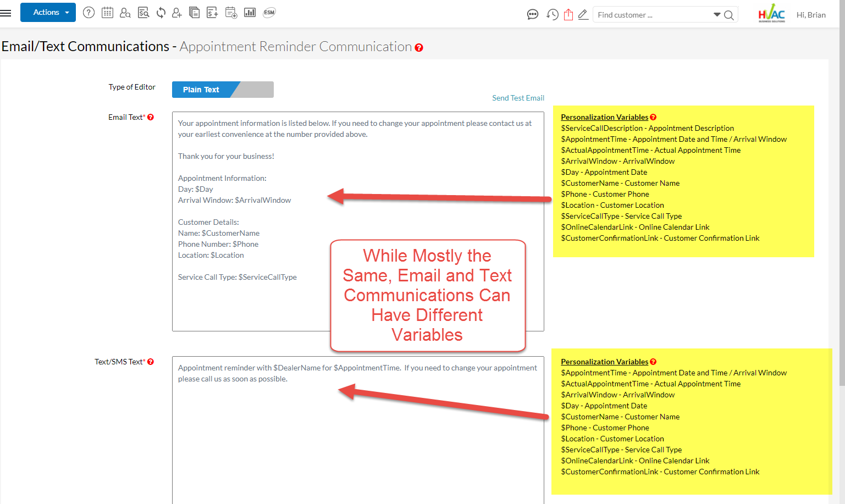Click the help question mark toolbar icon

tap(89, 13)
